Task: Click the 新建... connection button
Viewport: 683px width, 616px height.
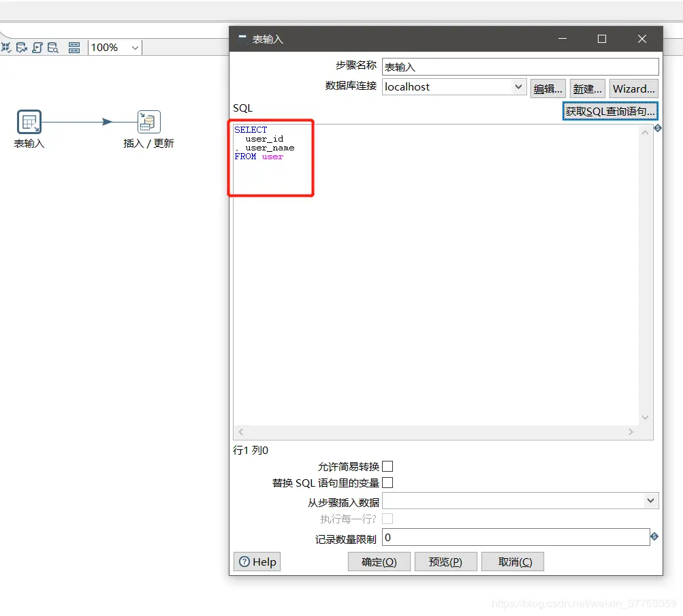Action: pos(587,88)
